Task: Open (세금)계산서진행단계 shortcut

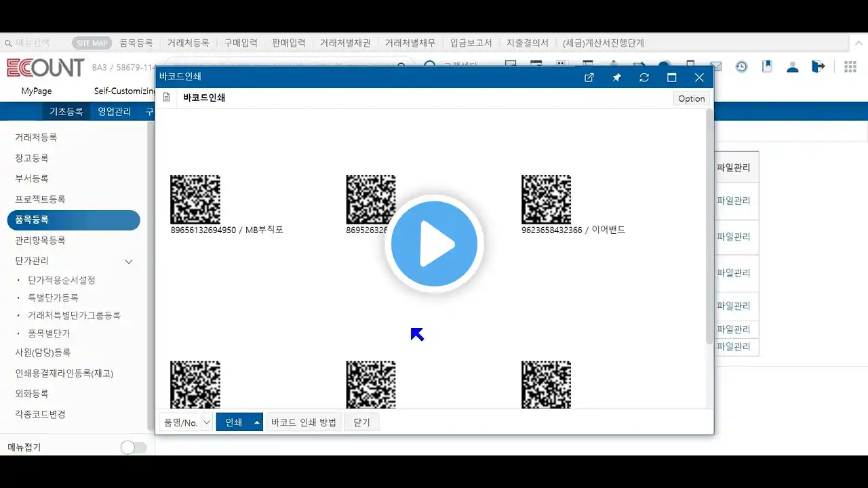Action: (604, 43)
